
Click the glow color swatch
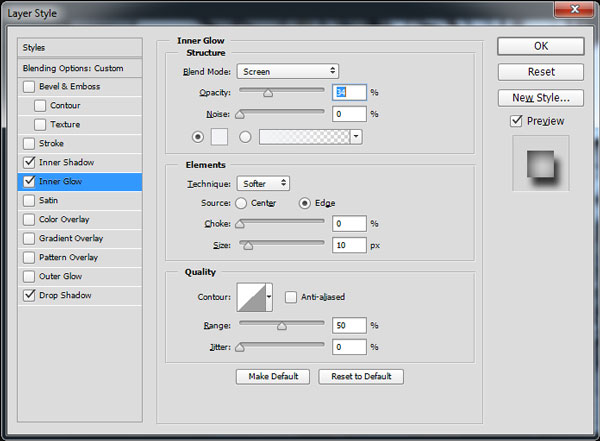point(219,137)
